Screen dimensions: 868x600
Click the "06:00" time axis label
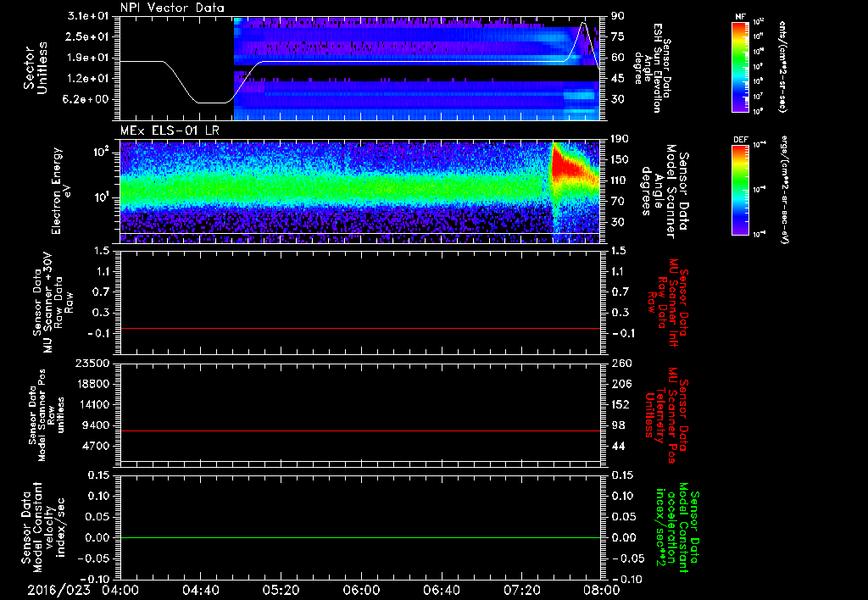click(x=361, y=590)
